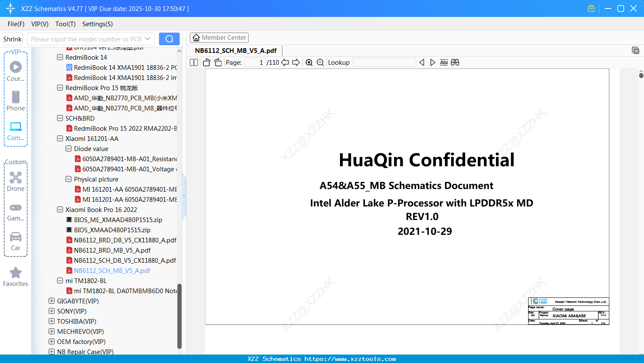Image resolution: width=644 pixels, height=363 pixels.
Task: Open the File(F) menu
Action: pos(16,24)
